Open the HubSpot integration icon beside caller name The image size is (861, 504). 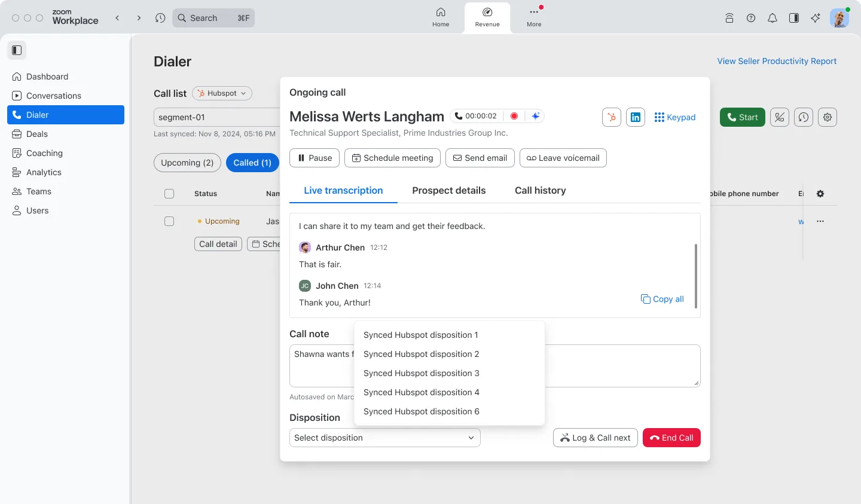click(611, 117)
